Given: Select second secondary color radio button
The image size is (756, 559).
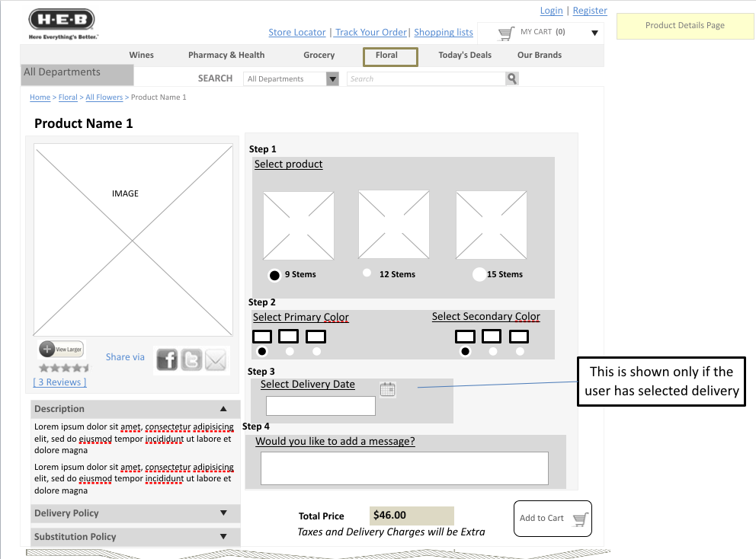Looking at the screenshot, I should pyautogui.click(x=493, y=351).
